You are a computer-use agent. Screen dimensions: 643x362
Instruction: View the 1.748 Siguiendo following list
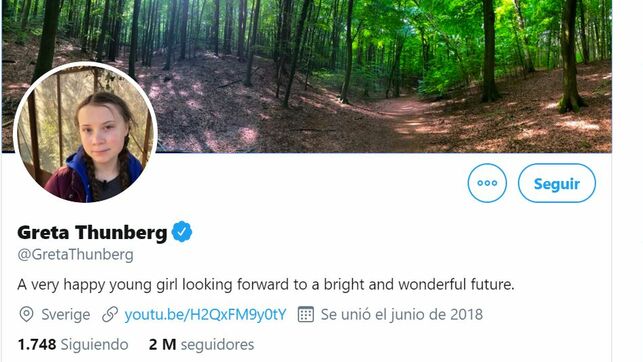click(x=73, y=344)
